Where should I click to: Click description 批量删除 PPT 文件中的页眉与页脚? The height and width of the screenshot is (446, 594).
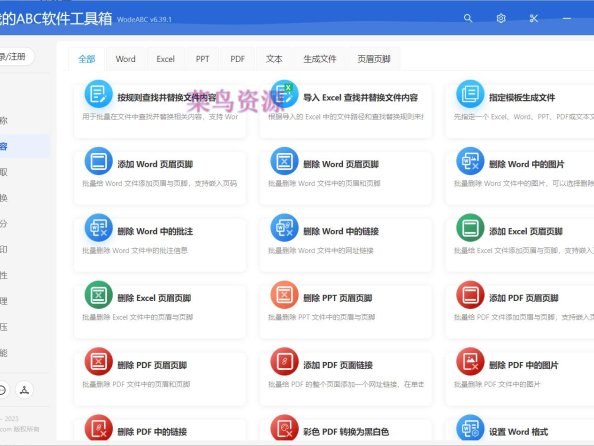coord(322,317)
